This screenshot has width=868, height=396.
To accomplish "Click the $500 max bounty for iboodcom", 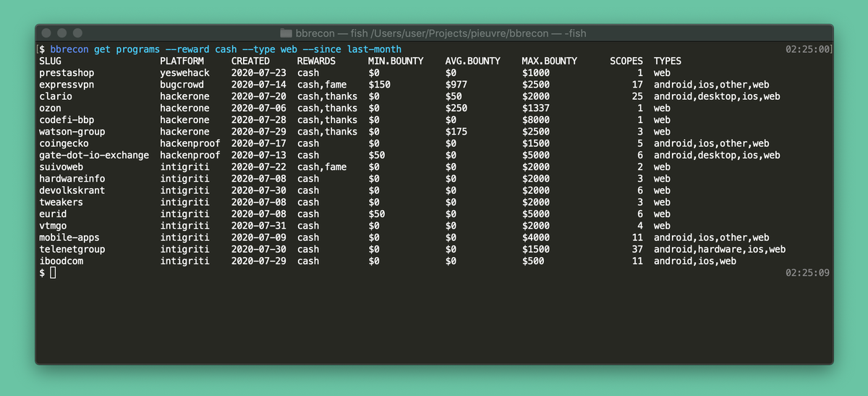I will click(533, 261).
